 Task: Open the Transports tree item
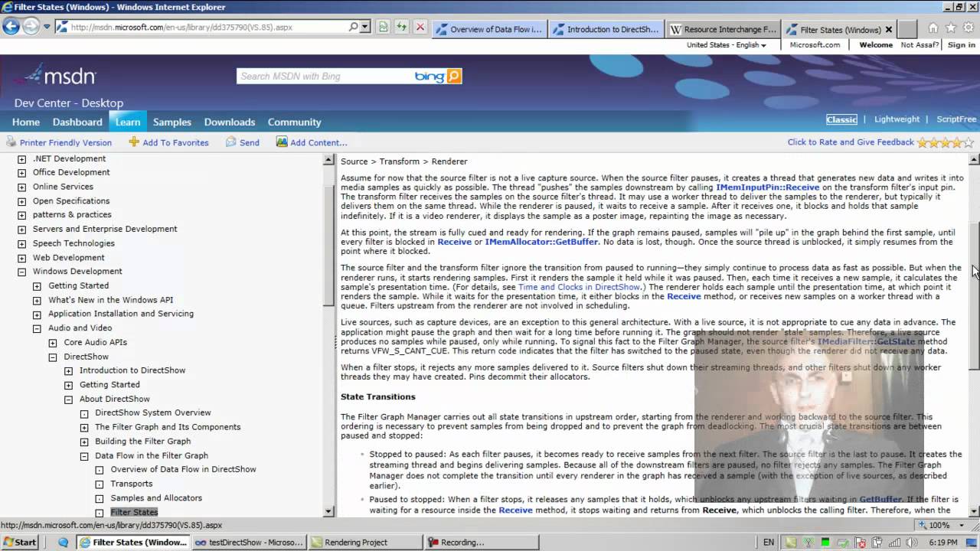(x=132, y=484)
